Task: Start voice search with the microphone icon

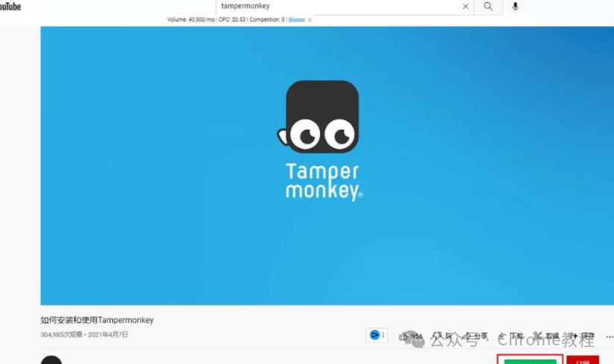Action: pyautogui.click(x=515, y=6)
